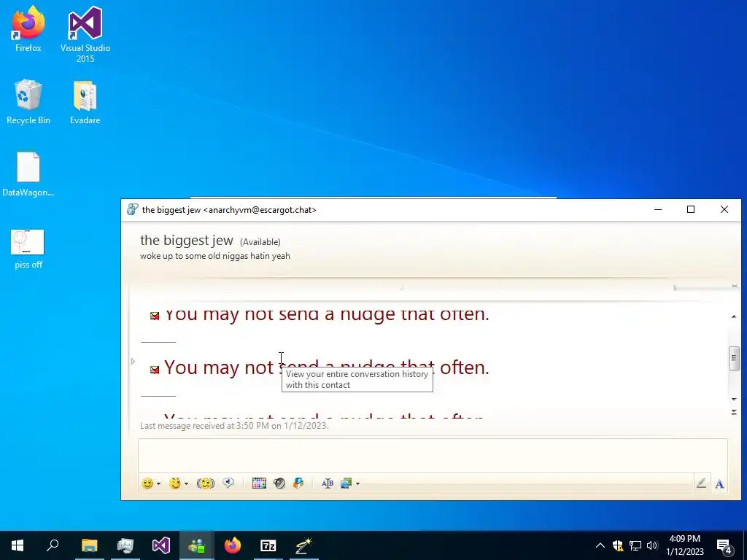This screenshot has height=560, width=747.
Task: Show hidden tray icons chevron
Action: (600, 545)
